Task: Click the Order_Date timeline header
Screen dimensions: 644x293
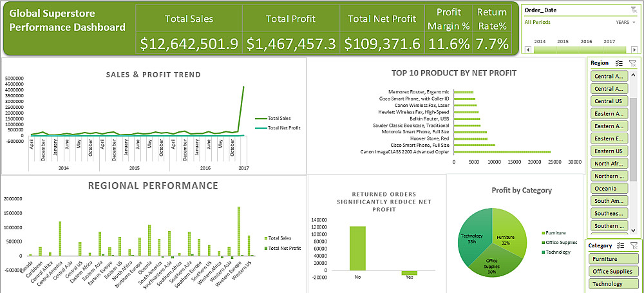Action: click(x=540, y=10)
